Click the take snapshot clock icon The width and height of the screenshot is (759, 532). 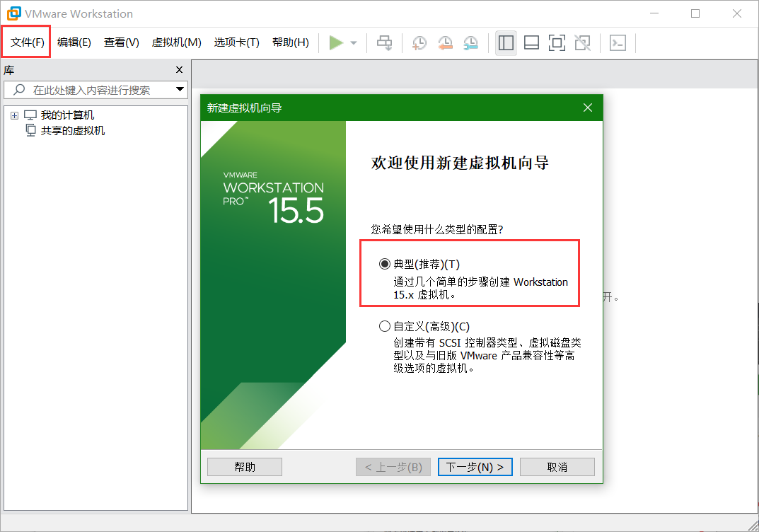tap(419, 42)
